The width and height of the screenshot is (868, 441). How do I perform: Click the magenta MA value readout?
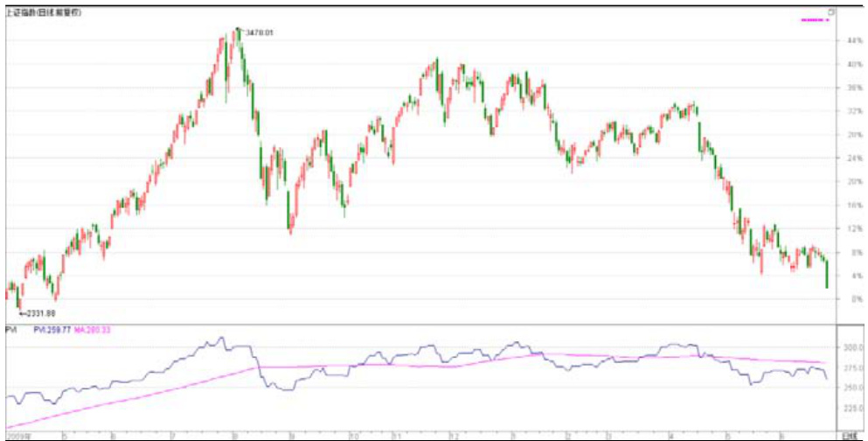pyautogui.click(x=93, y=330)
